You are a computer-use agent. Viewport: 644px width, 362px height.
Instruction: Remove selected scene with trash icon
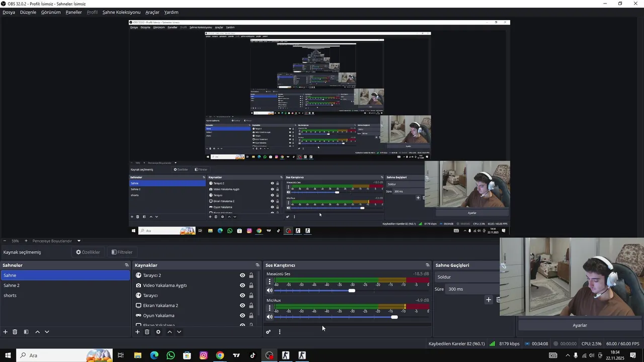coord(15,332)
